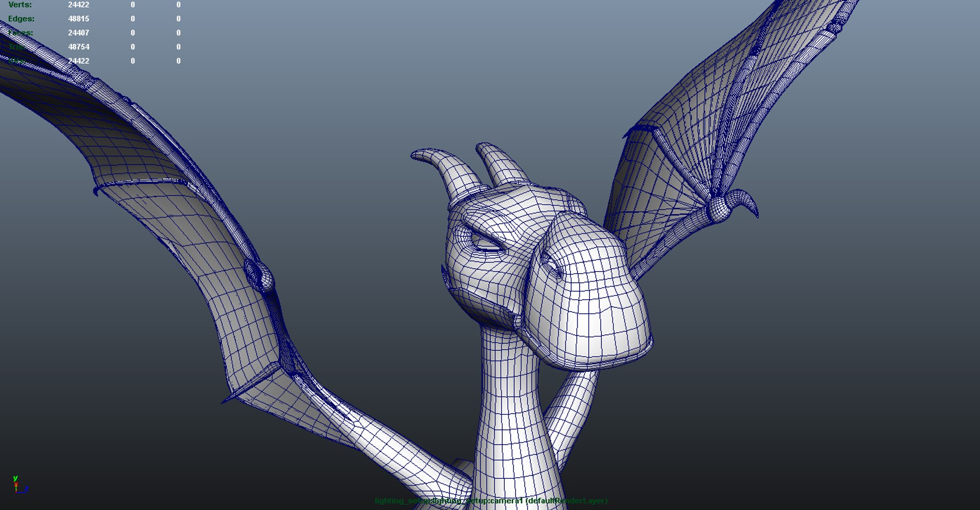Screen dimensions: 980x510
Task: Click the Edges count value 48815
Action: 79,19
